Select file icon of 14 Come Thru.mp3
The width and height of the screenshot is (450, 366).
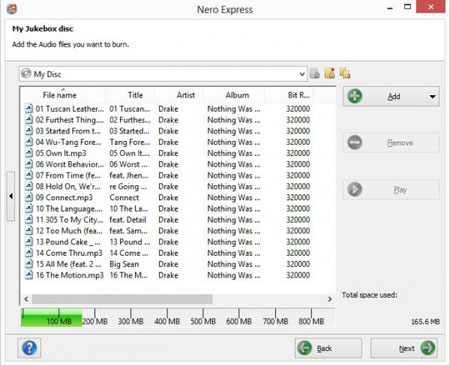(29, 253)
